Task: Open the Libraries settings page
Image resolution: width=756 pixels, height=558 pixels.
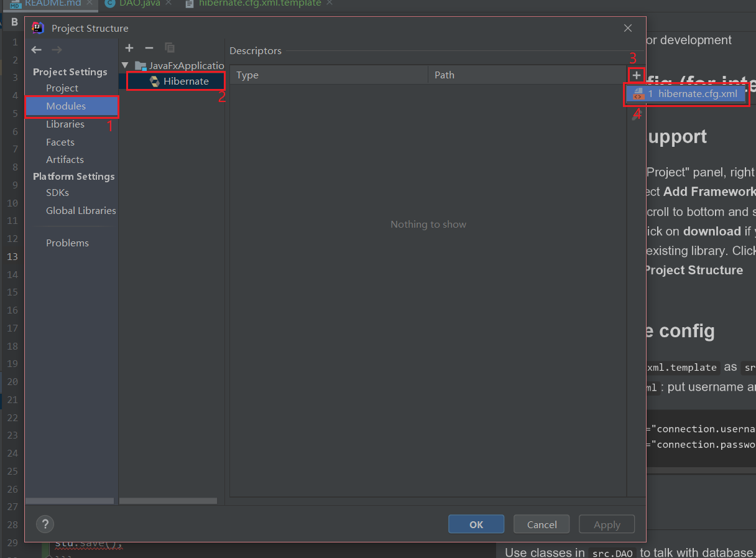Action: pyautogui.click(x=65, y=124)
